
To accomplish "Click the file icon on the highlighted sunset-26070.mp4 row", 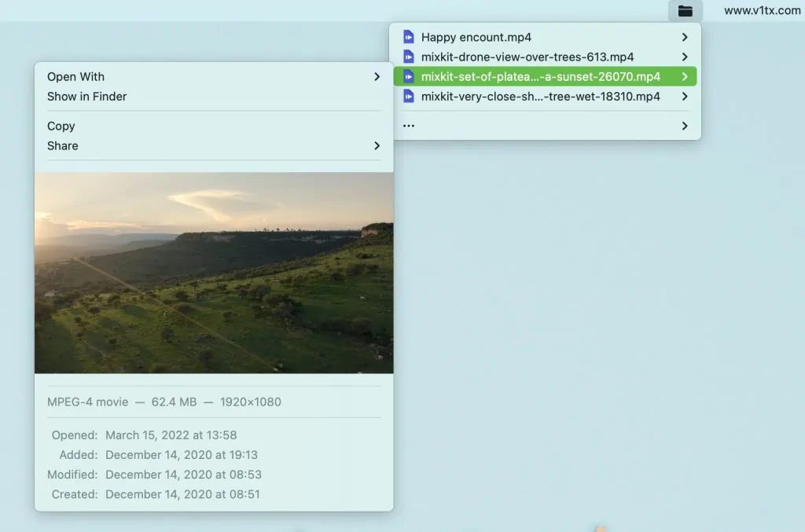I will (x=409, y=76).
